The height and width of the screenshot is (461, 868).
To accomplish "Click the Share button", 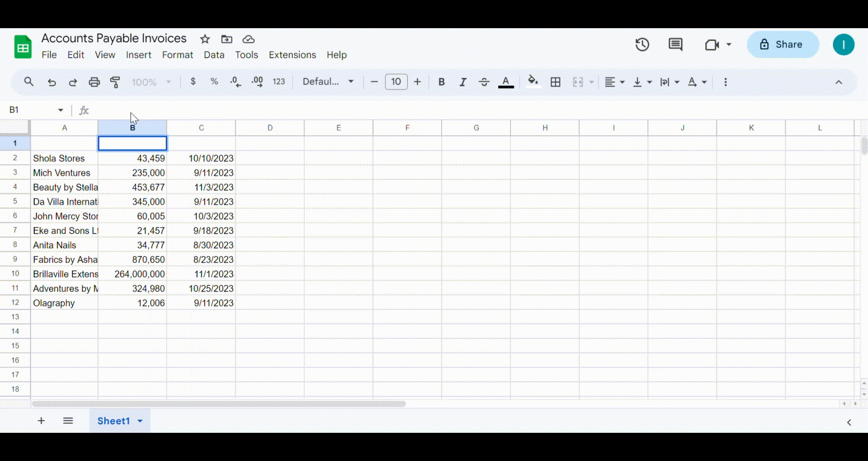I will click(x=783, y=44).
